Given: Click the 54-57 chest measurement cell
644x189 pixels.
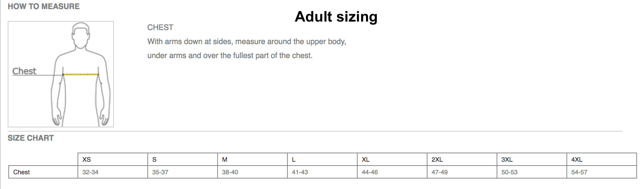Looking at the screenshot, I should click(x=579, y=172).
